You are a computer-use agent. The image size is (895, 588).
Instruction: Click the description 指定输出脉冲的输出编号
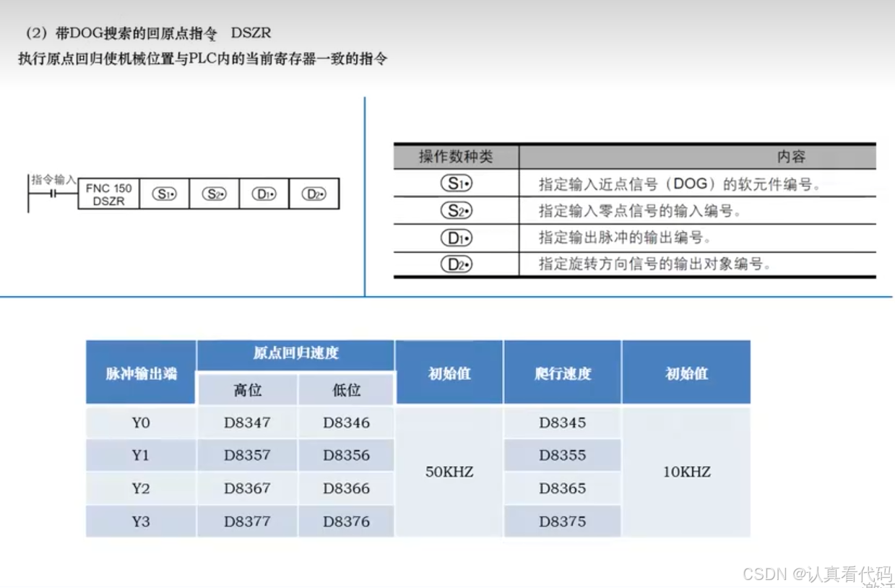[624, 238]
